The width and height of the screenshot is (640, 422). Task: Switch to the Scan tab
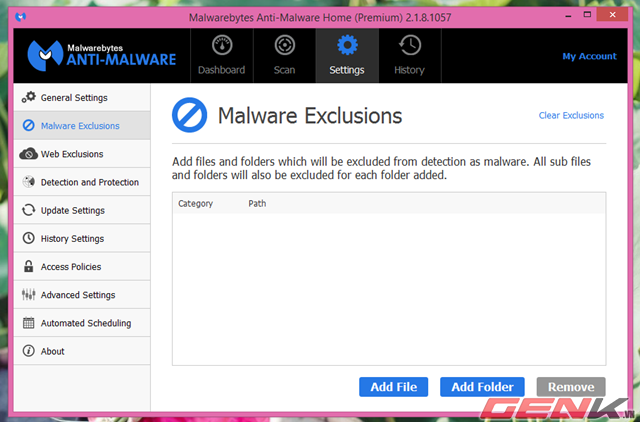284,56
